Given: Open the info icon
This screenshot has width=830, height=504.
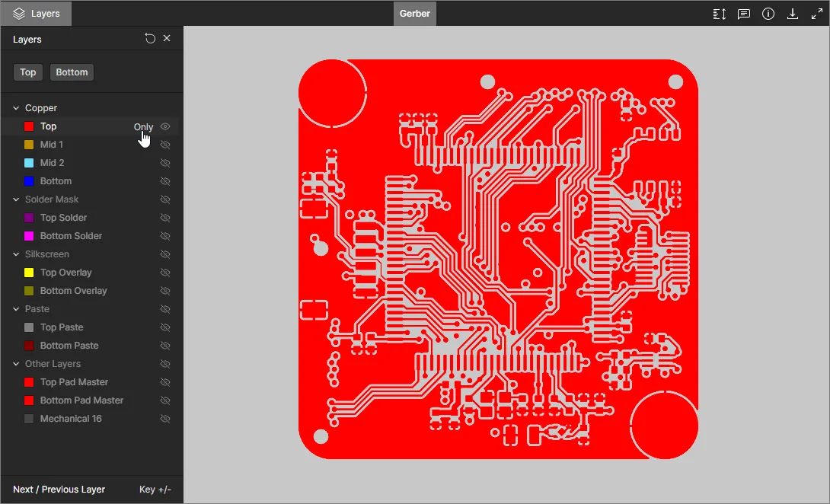Looking at the screenshot, I should point(768,14).
